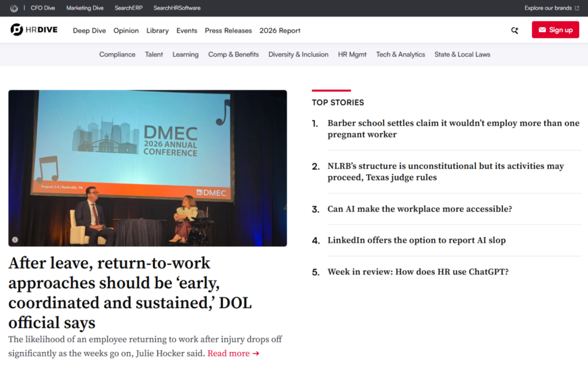Click the external link icon beside Explore our brands
588x392 pixels.
[577, 8]
